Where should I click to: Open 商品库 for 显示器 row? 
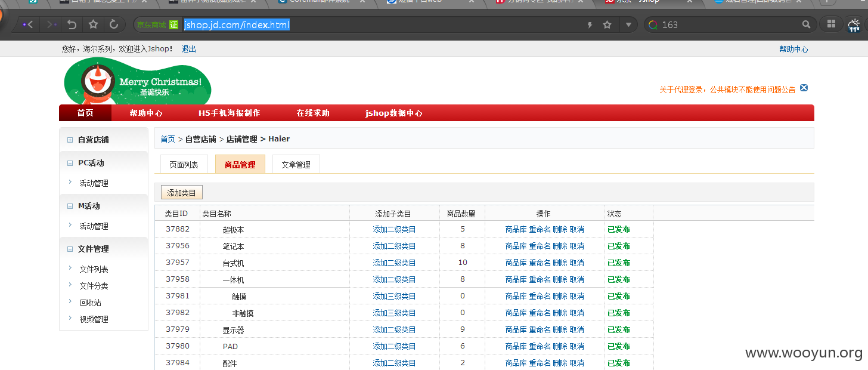point(516,329)
